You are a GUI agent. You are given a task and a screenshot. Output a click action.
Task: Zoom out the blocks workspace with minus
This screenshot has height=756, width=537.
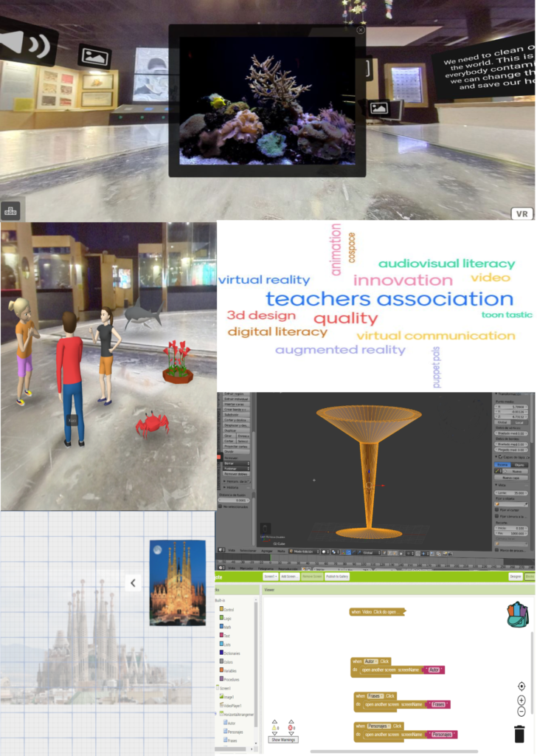(522, 712)
